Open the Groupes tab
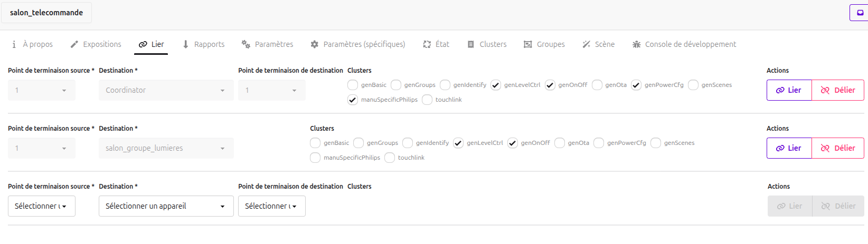868x244 pixels. [544, 44]
